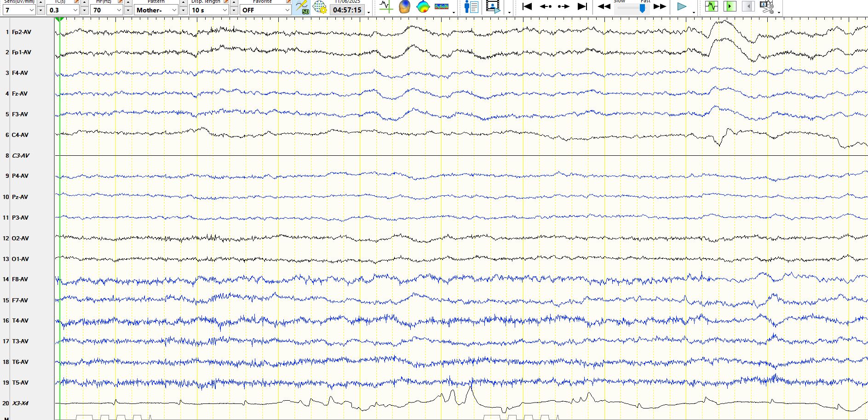Screen dimensions: 868x420
Task: Select the O1-AV channel label
Action: click(20, 259)
